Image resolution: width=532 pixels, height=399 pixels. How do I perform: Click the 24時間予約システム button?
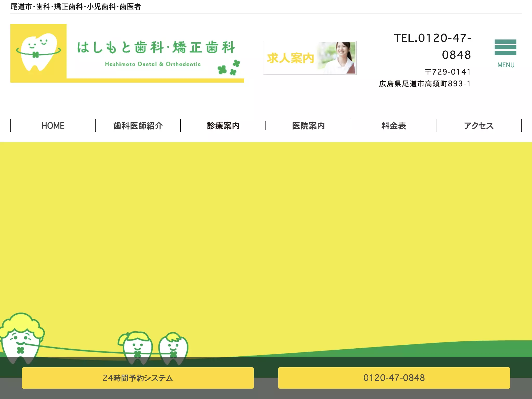coord(138,378)
